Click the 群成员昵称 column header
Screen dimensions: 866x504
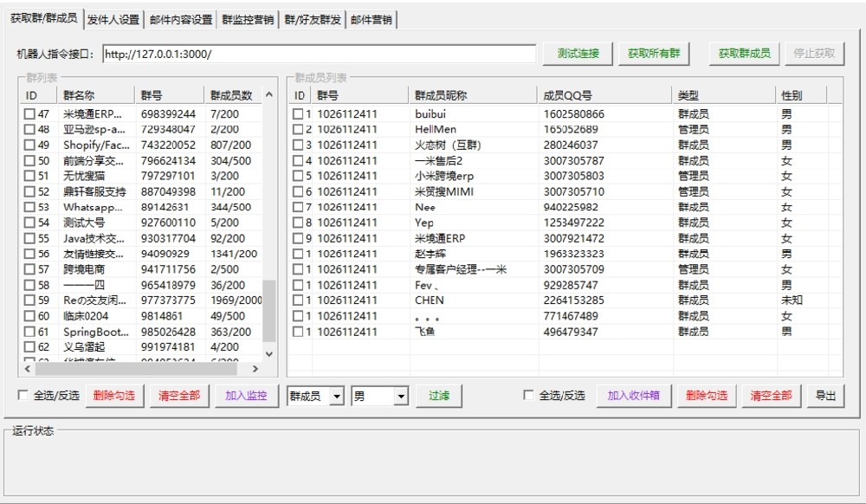coord(473,95)
